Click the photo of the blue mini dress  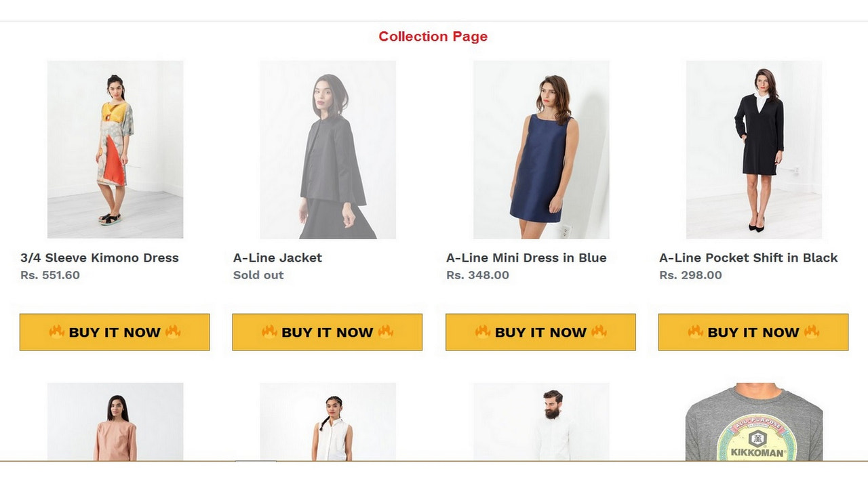point(540,149)
